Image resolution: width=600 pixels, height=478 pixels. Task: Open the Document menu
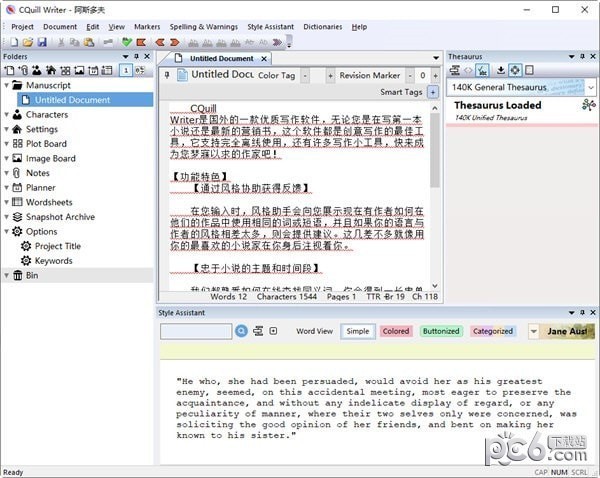coord(60,27)
